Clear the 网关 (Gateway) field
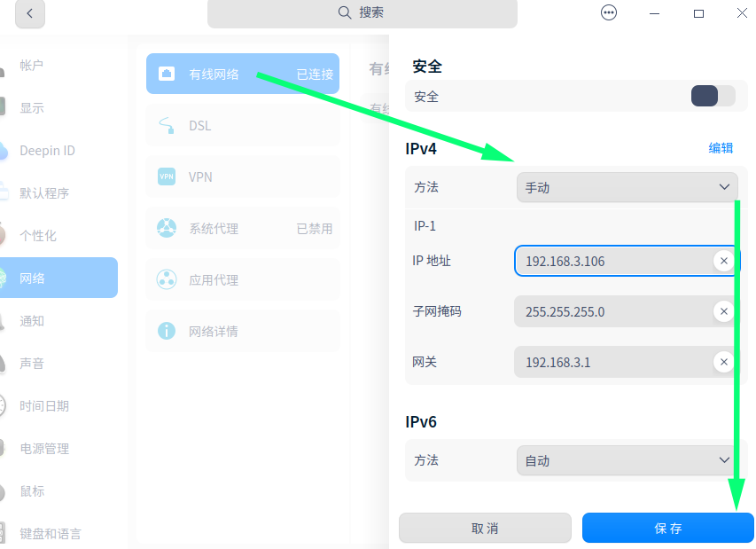Viewport: 756px width, 549px height. (x=724, y=362)
